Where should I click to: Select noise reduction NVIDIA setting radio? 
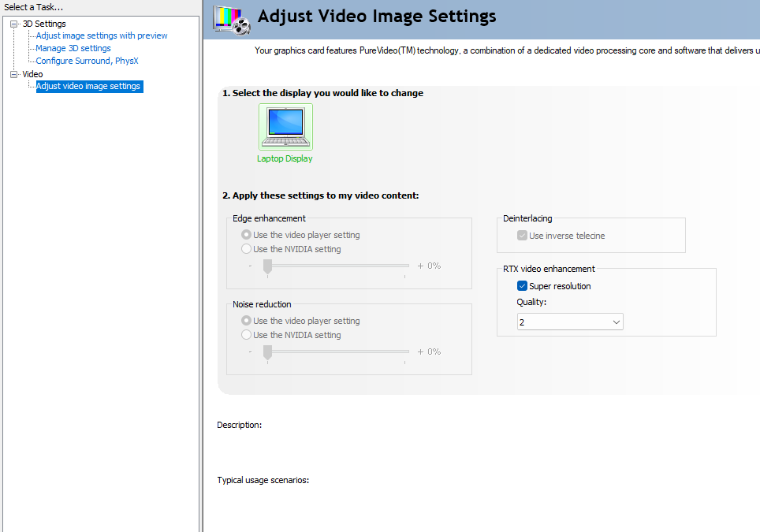pyautogui.click(x=247, y=335)
